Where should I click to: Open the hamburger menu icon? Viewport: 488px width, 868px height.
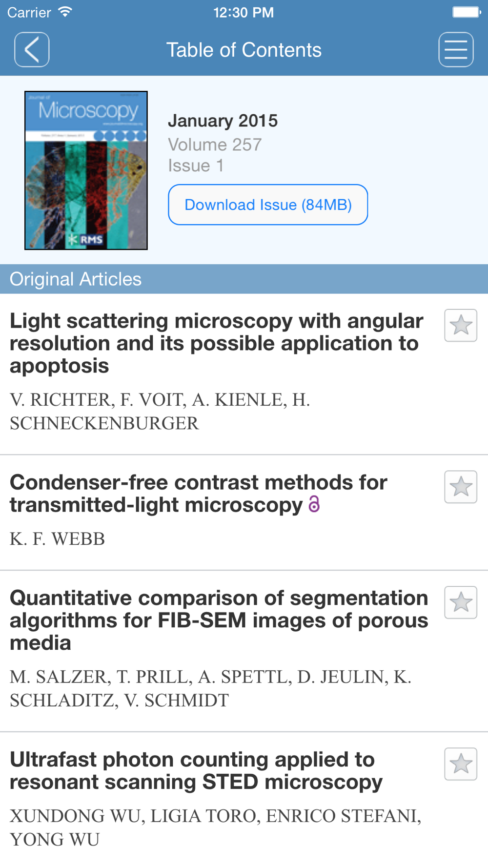click(x=456, y=50)
